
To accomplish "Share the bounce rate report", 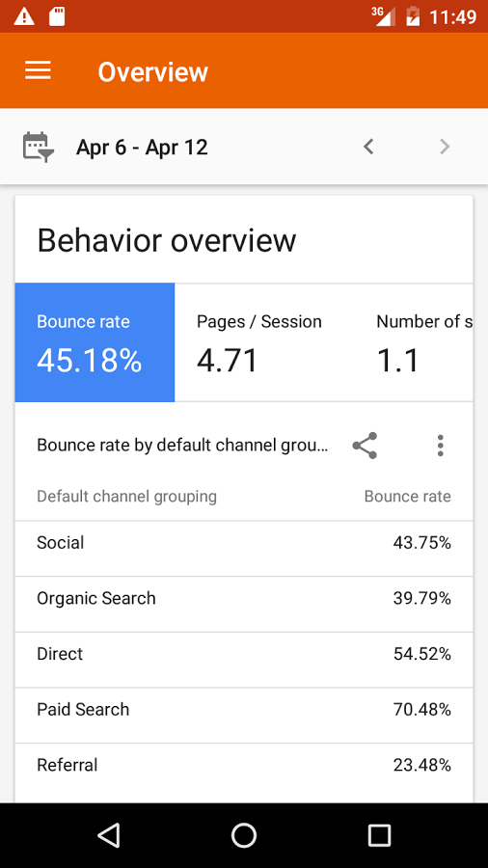I will [x=365, y=445].
